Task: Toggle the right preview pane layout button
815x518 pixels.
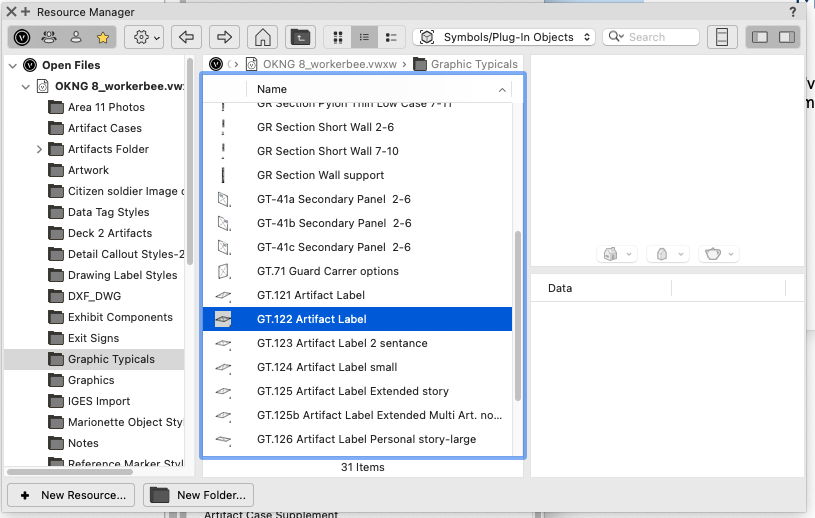Action: click(x=785, y=37)
